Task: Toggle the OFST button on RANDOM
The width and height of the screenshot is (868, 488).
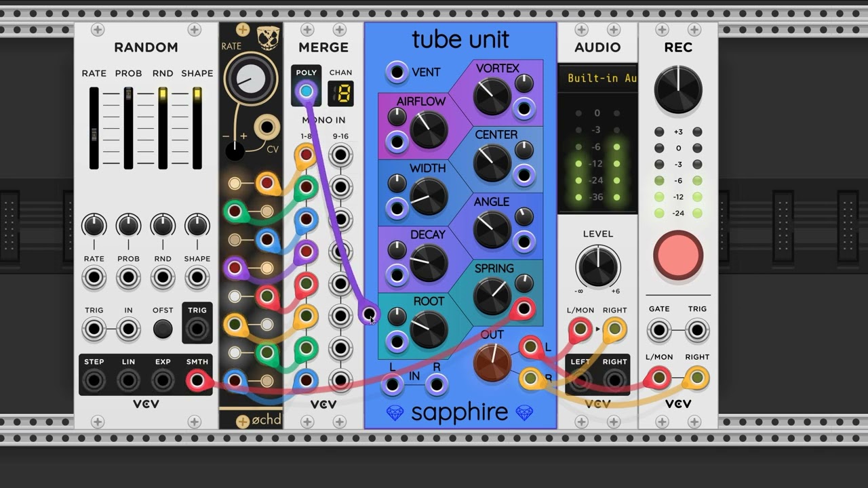Action: pyautogui.click(x=163, y=329)
